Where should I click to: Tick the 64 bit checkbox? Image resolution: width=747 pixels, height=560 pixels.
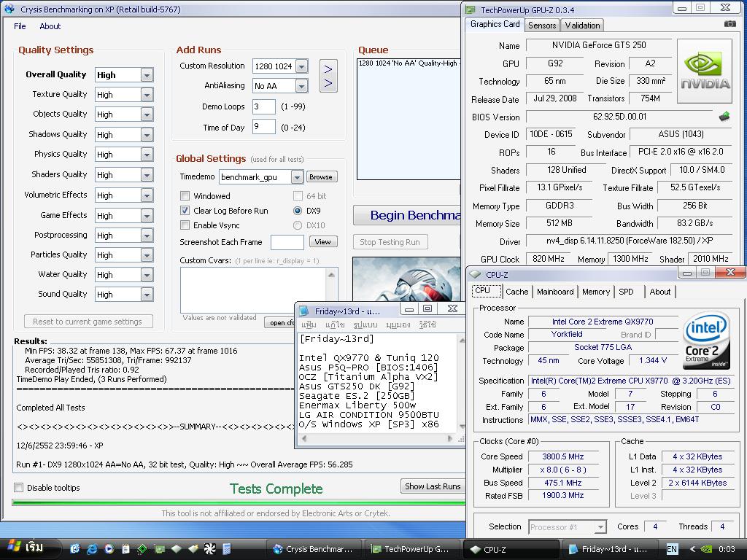point(298,195)
